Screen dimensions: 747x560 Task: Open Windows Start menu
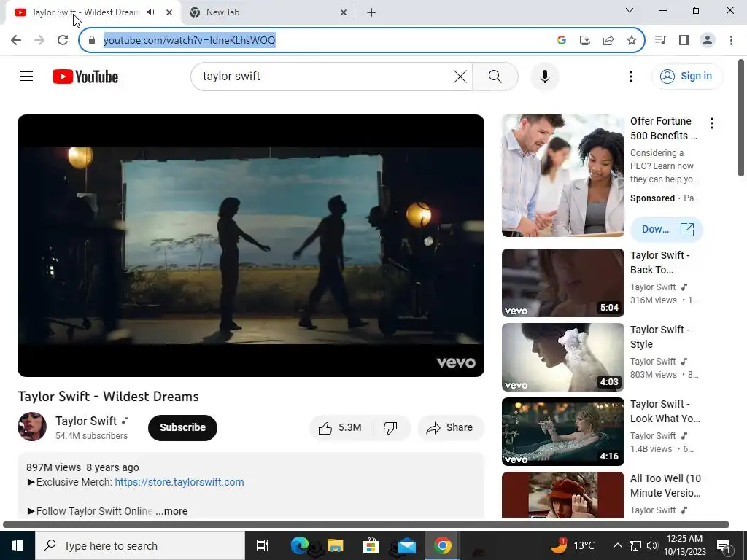point(18,545)
